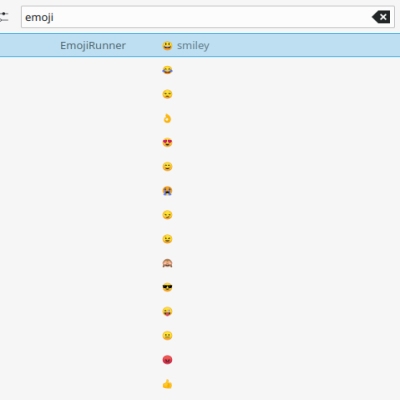Select the relieved smiling face emoji

pyautogui.click(x=167, y=167)
